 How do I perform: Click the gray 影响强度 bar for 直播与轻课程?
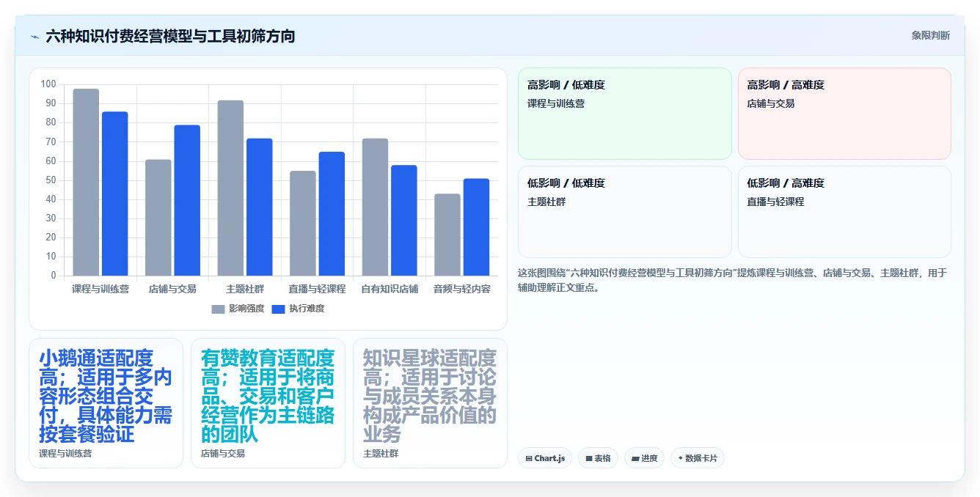(303, 223)
